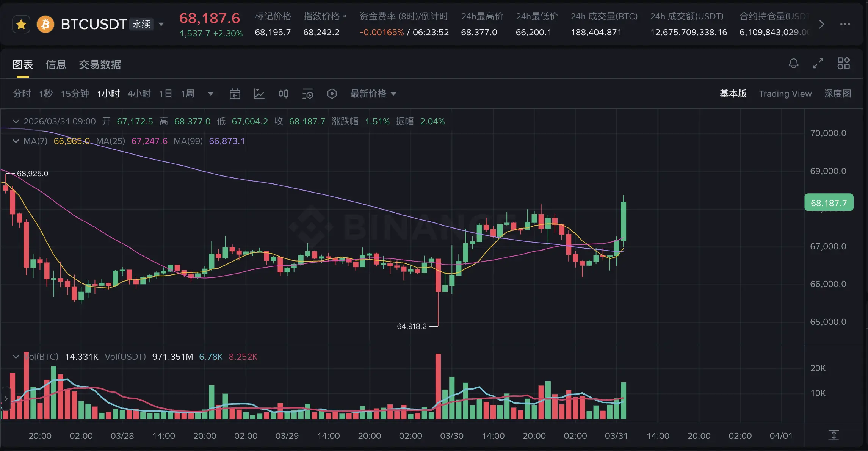Switch to the 交易数据 tab
This screenshot has width=868, height=451.
100,64
